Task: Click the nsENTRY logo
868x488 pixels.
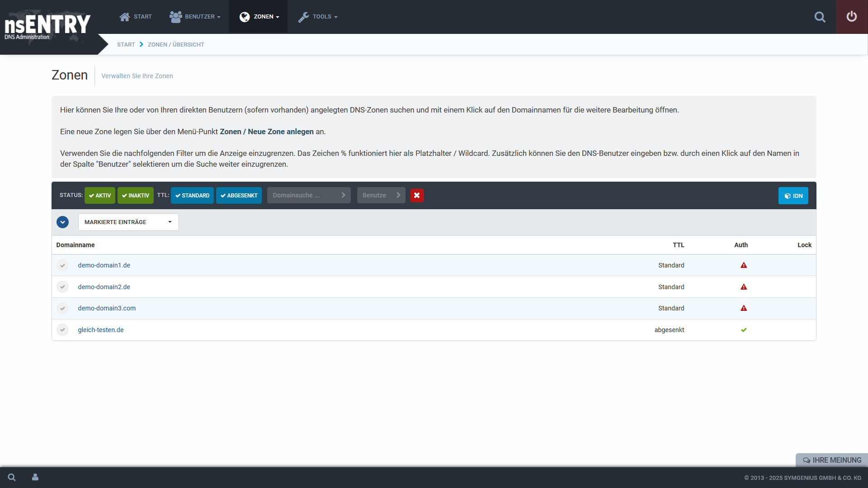Action: pos(47,26)
